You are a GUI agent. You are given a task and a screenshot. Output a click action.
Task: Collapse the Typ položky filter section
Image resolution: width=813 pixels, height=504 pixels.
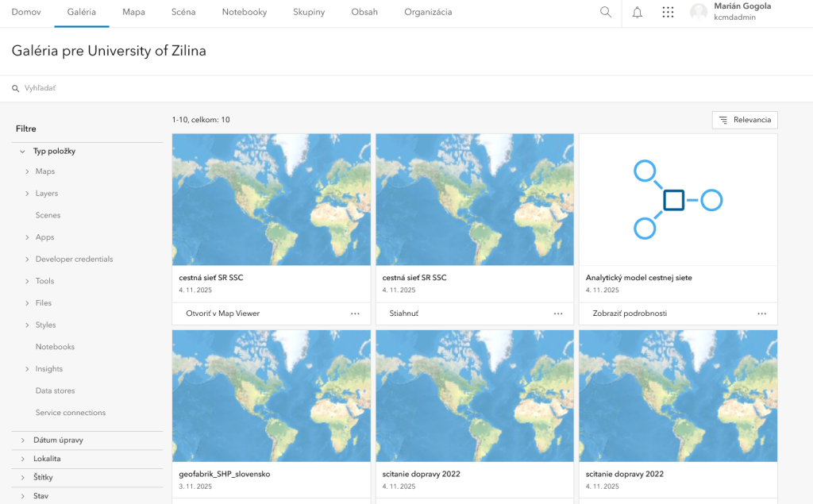[x=21, y=151]
